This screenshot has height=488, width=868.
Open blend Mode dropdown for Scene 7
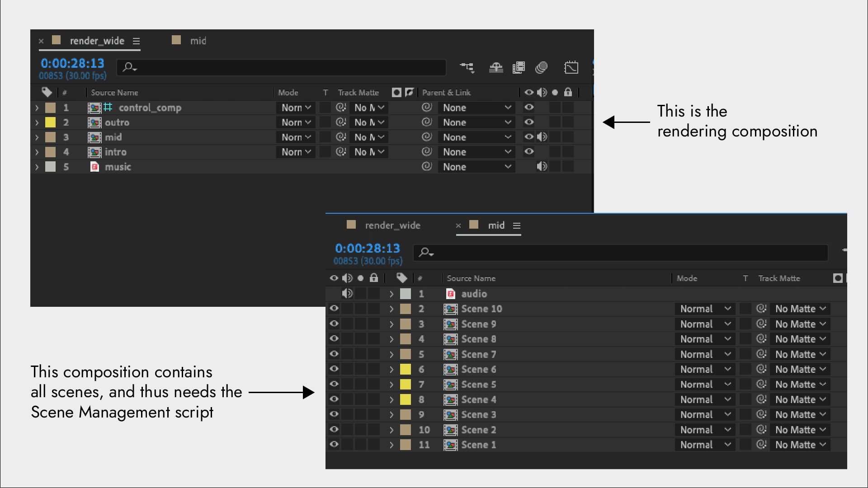pos(705,354)
